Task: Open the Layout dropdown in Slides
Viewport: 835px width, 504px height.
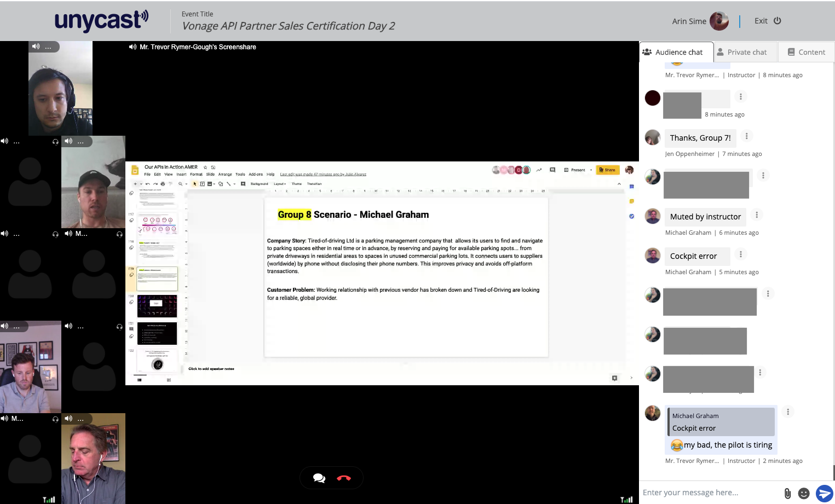Action: click(x=280, y=184)
